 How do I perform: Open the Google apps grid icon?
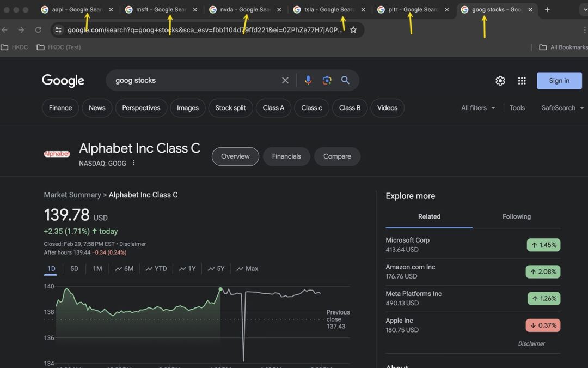(x=522, y=81)
